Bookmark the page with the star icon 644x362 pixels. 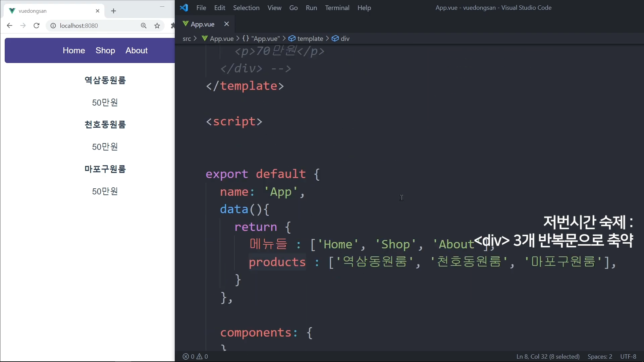[x=157, y=26]
